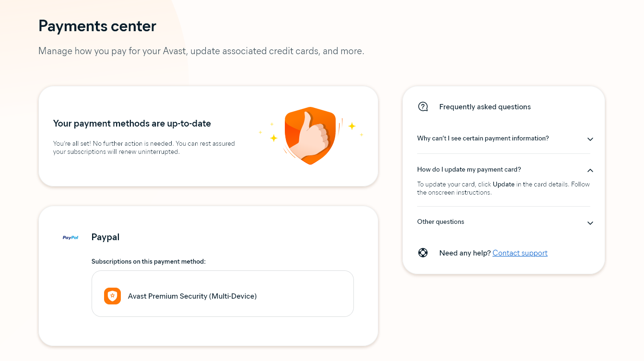Open the Contact support link
Screen dimensions: 644x361
(520, 253)
